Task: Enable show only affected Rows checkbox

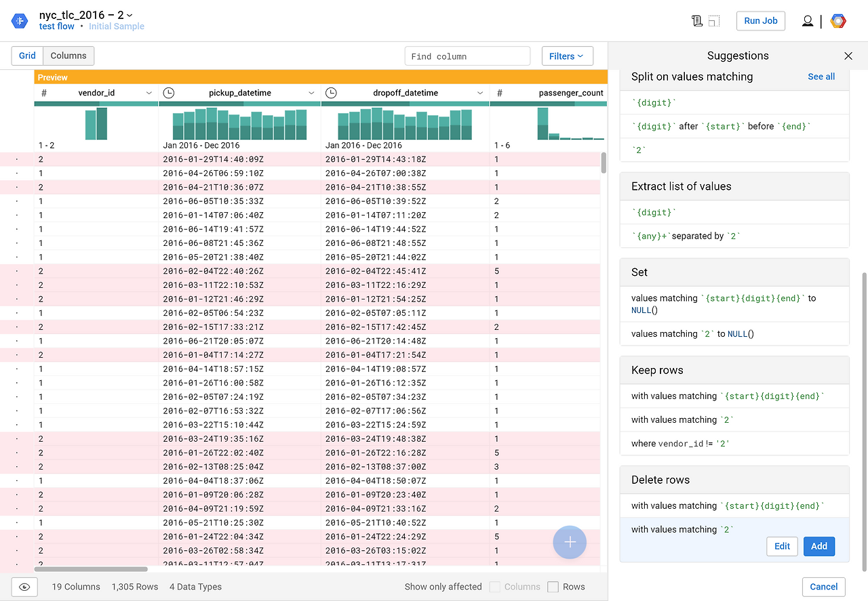Action: (553, 587)
